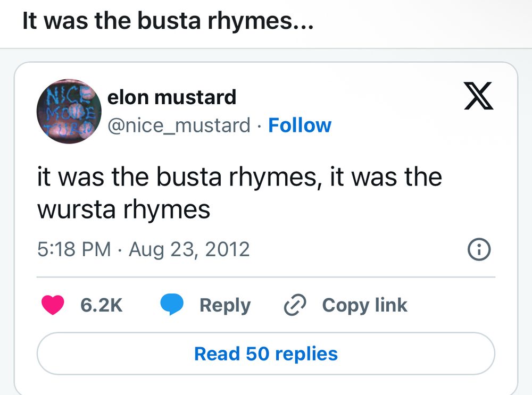Select the tweet text about busta rhymes

(x=239, y=191)
